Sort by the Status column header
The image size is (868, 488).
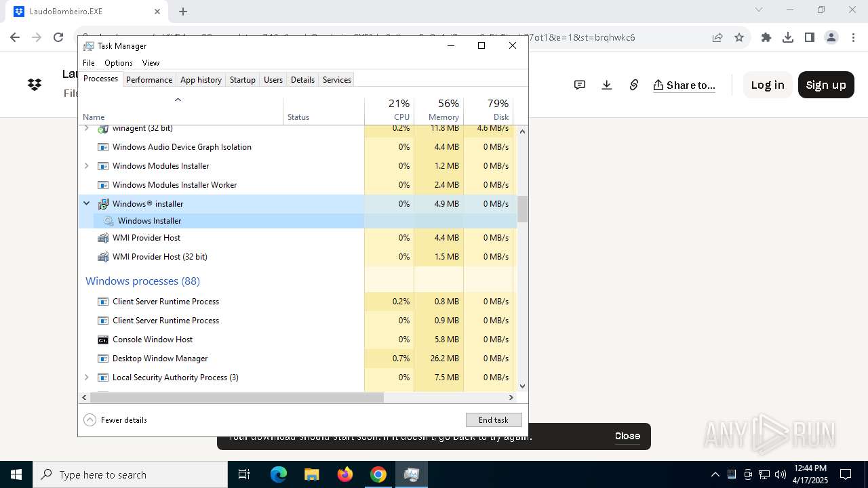coord(323,110)
